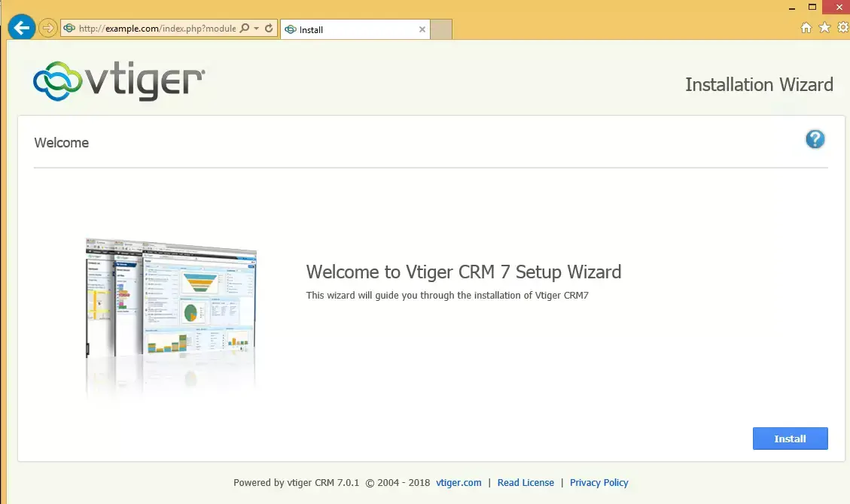Open the address bar dropdown arrow
The image size is (850, 504).
[x=257, y=28]
